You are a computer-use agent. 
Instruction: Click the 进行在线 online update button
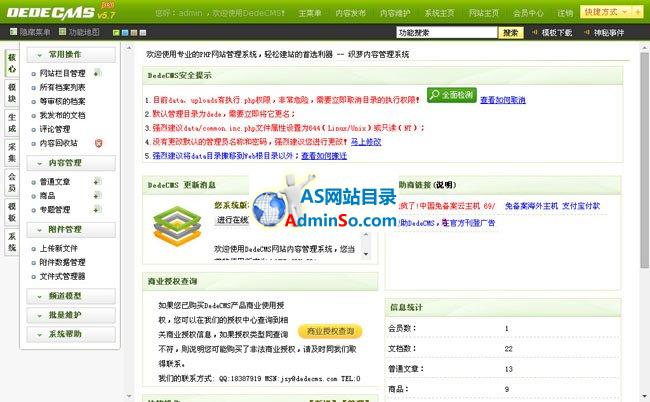tap(232, 220)
